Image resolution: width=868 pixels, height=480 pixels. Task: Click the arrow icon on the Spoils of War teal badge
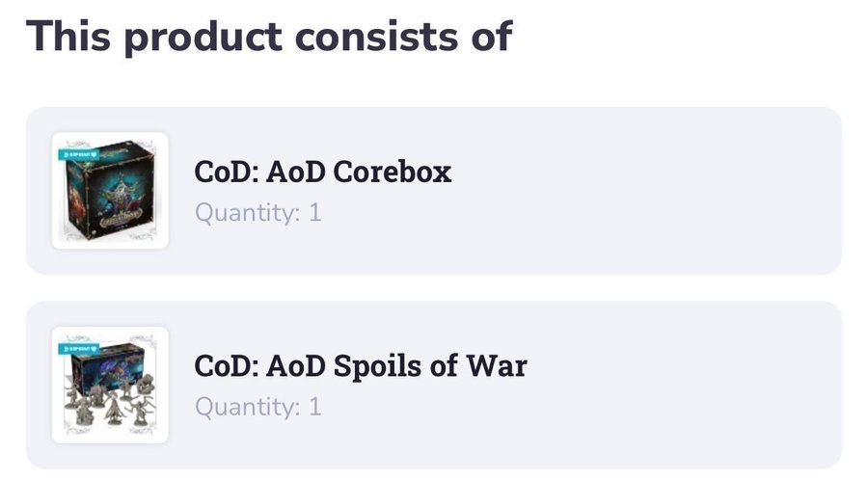[x=64, y=347]
